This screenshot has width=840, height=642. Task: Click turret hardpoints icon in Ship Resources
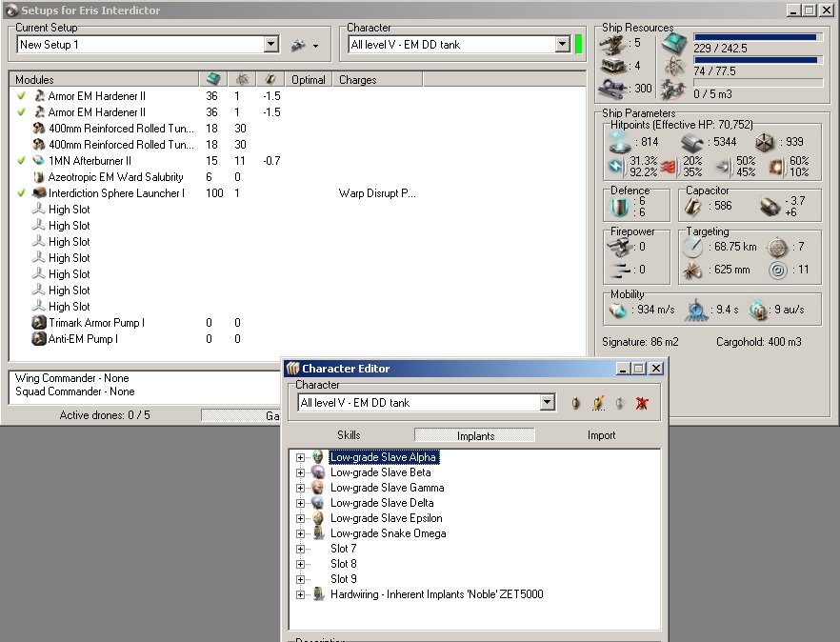click(612, 45)
